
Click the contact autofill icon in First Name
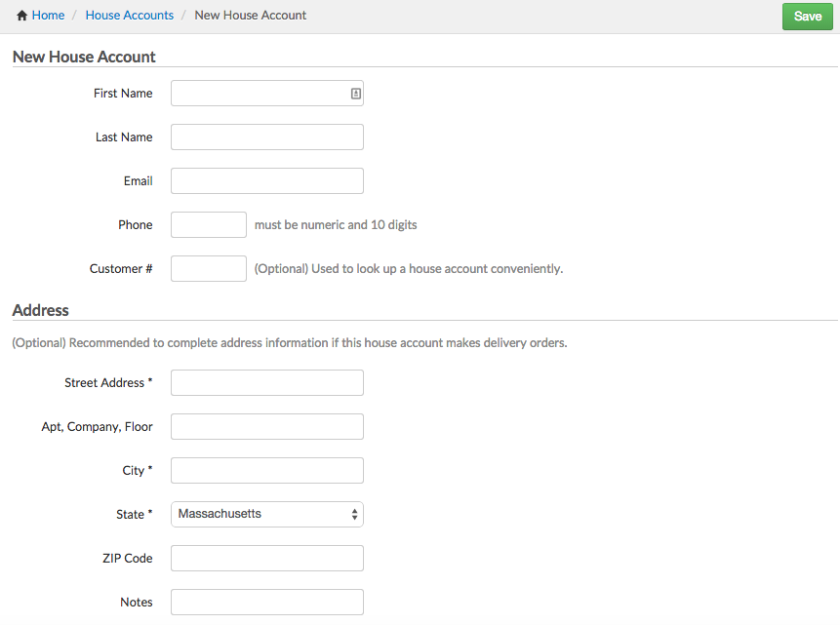point(356,94)
